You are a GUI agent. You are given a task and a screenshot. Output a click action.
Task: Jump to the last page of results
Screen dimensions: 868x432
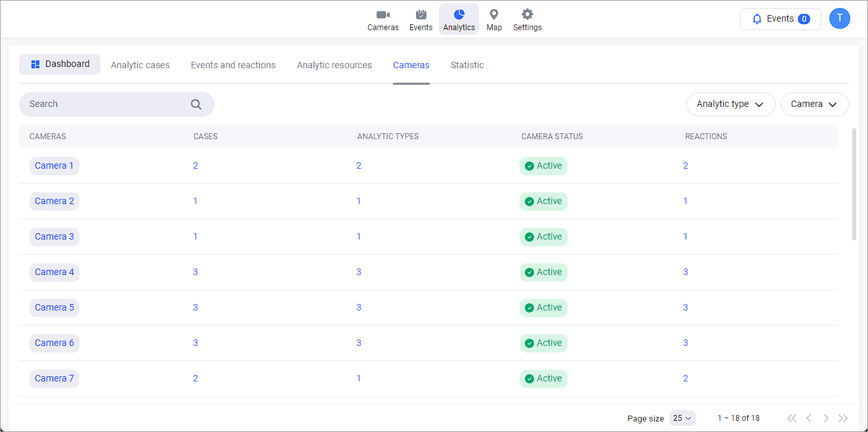coord(843,418)
